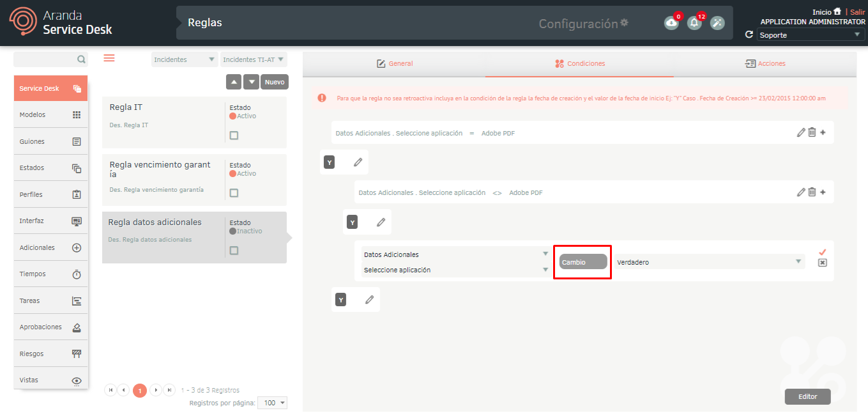Click the search magnifier in sidebar
The height and width of the screenshot is (413, 868).
81,59
